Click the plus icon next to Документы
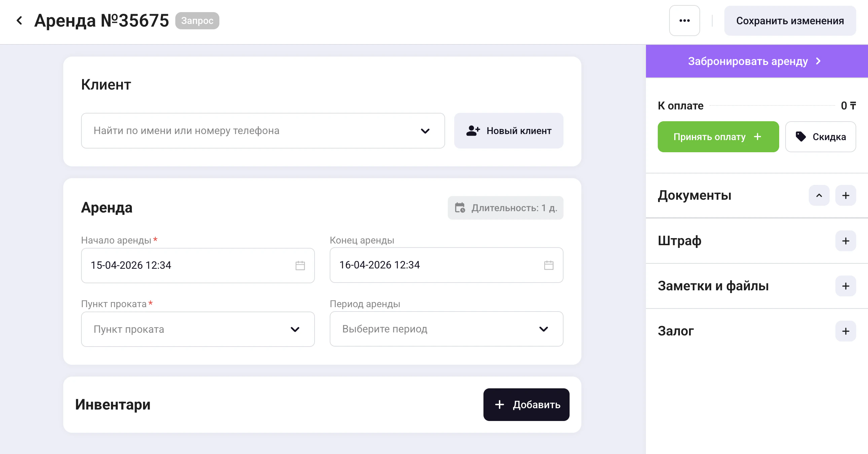Screen dimensions: 868x454 click(845, 195)
